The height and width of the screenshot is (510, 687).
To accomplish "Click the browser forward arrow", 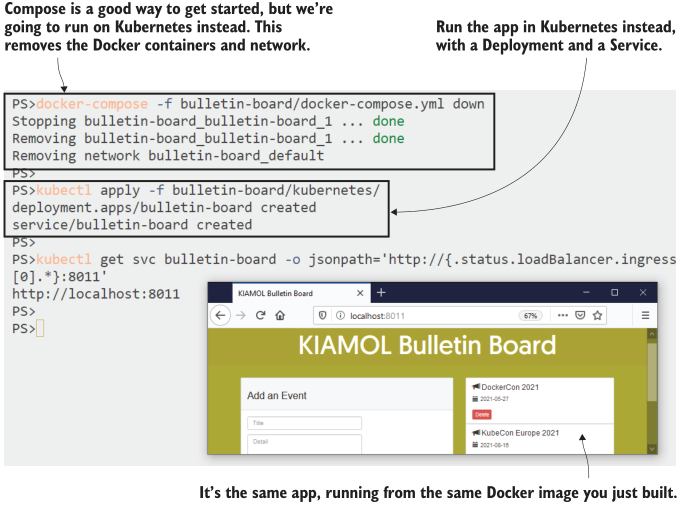I will tap(240, 315).
